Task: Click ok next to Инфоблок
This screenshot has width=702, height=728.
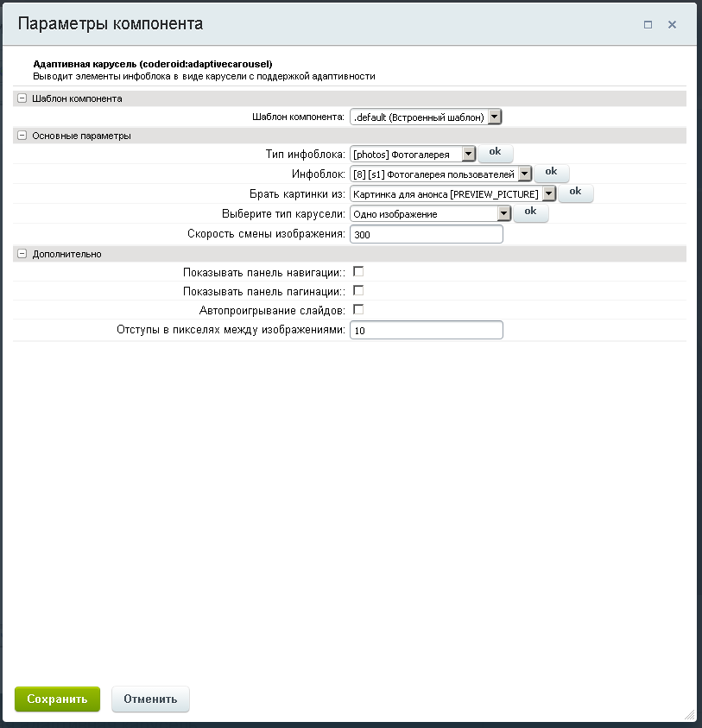Action: [x=551, y=172]
